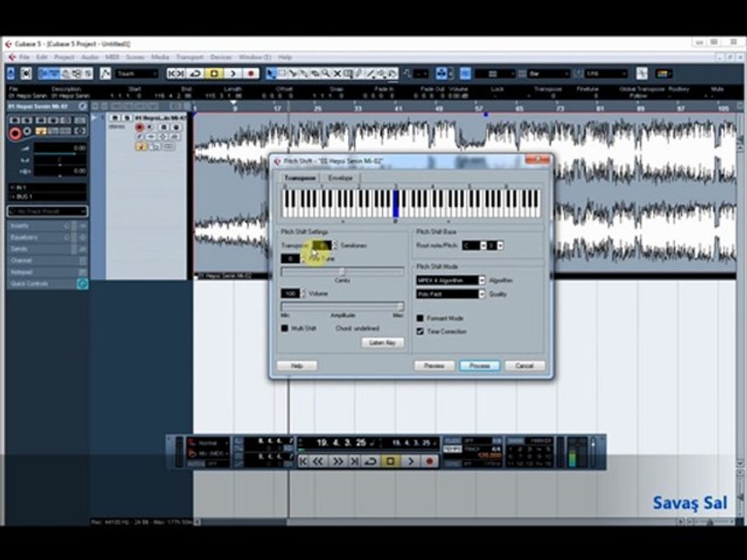747x560 pixels.
Task: Click Play on the transport panel
Action: [x=411, y=461]
